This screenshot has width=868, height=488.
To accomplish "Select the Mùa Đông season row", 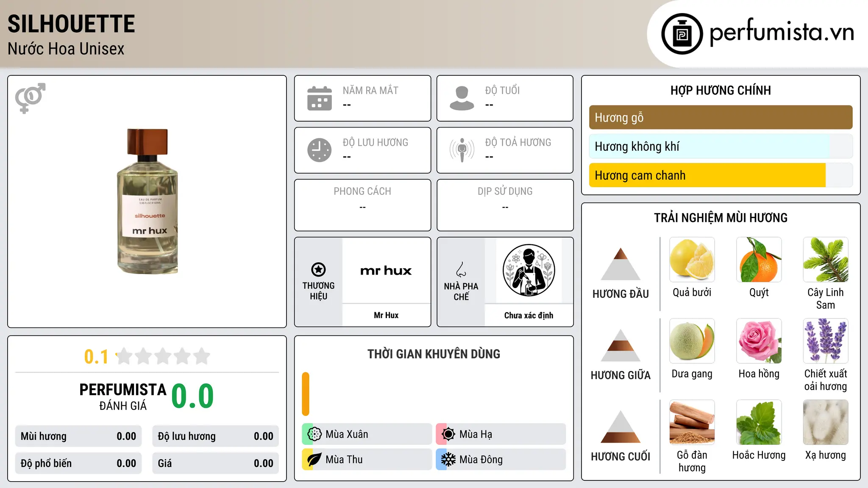I will point(501,460).
